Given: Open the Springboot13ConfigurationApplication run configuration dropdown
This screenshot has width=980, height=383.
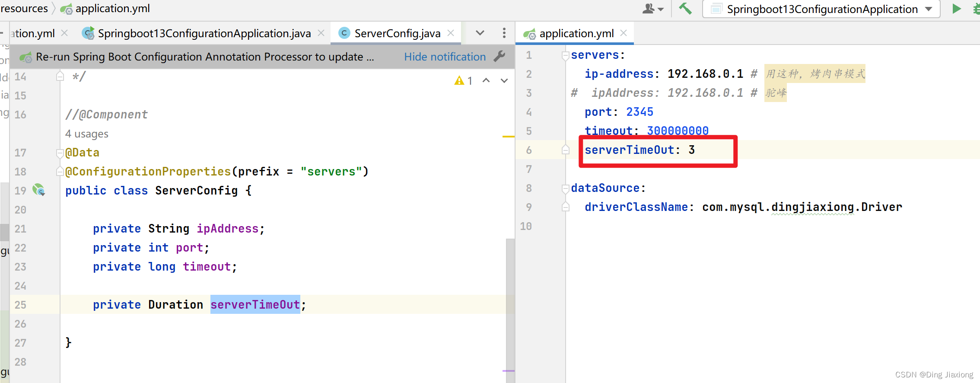Looking at the screenshot, I should pyautogui.click(x=821, y=9).
